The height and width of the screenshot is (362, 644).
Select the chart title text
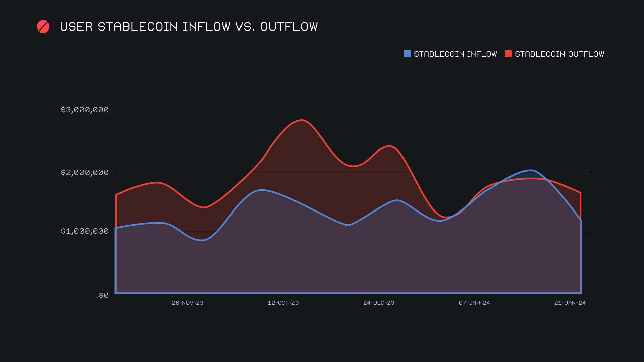click(x=189, y=27)
